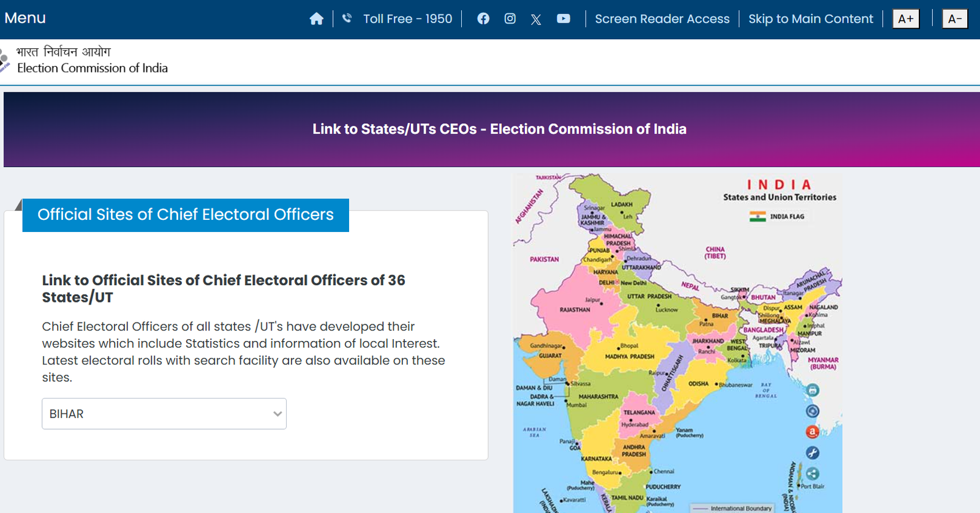The height and width of the screenshot is (513, 980).
Task: Open the state dropdown showing BIHAR
Action: pyautogui.click(x=164, y=414)
